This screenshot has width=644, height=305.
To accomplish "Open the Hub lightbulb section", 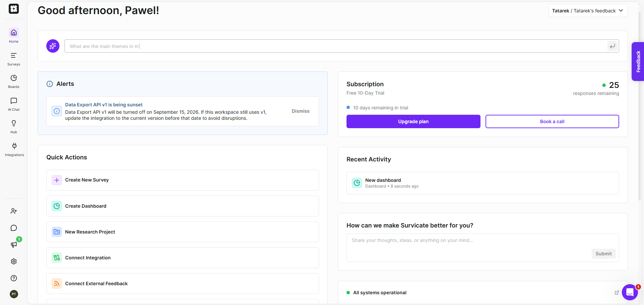I will [14, 126].
